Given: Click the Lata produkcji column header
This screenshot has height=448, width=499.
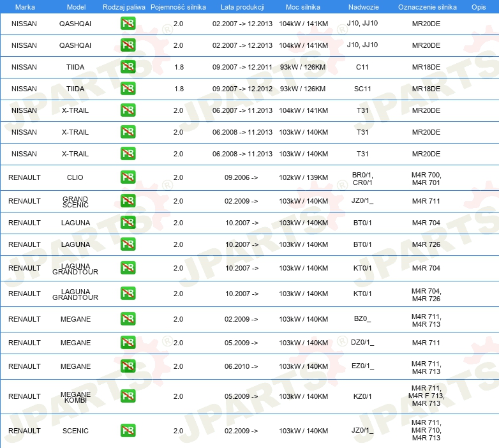Looking at the screenshot, I should click(x=242, y=6).
